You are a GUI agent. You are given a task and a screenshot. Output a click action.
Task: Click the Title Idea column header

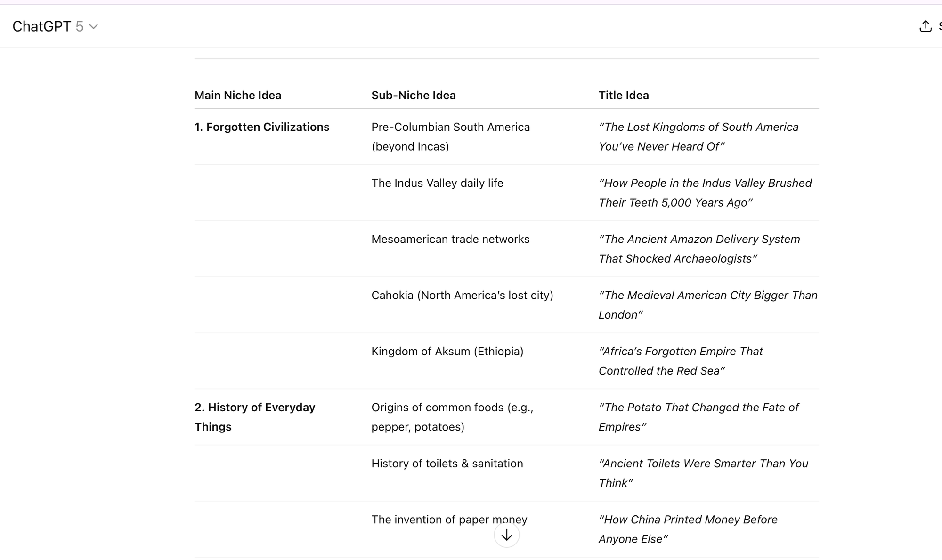point(624,95)
